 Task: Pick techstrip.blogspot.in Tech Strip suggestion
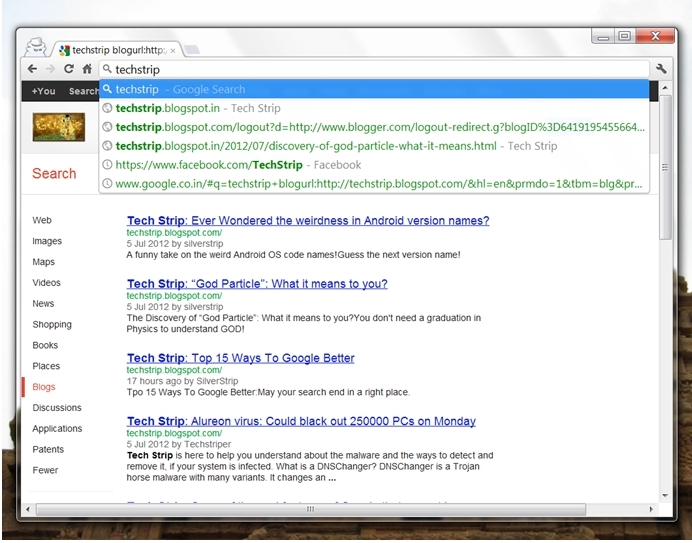click(x=374, y=108)
